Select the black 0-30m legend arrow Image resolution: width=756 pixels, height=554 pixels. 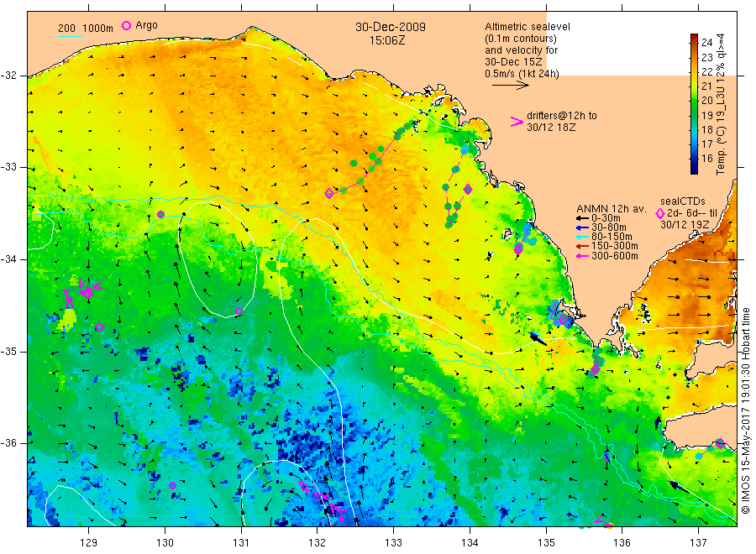[x=582, y=218]
